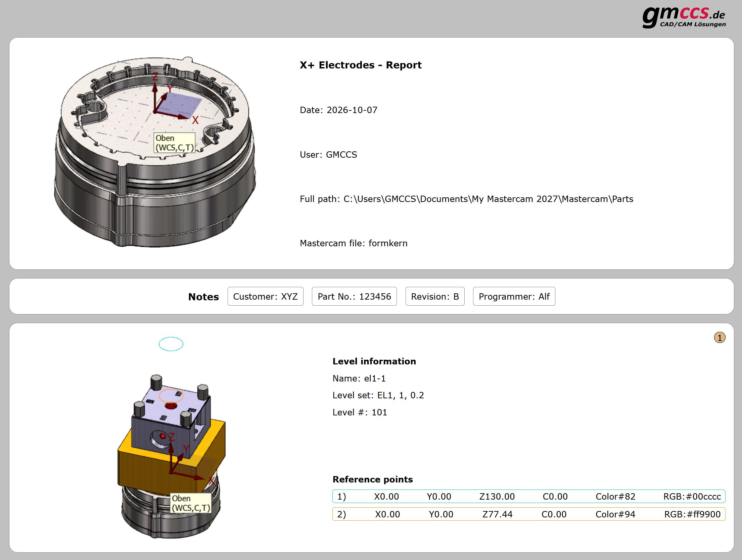The width and height of the screenshot is (742, 560).
Task: Click the red X axis label on formkern
Action: 195,120
